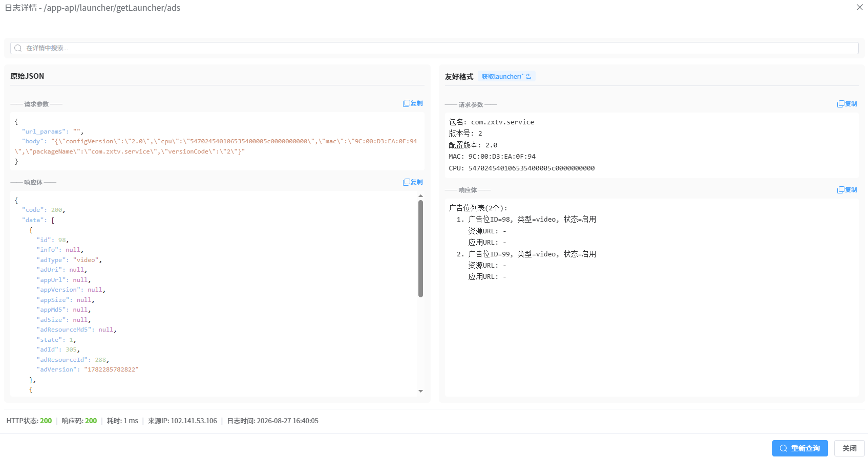Viewport: 868px width, 458px height.
Task: Click the 日志时间 timestamp entry
Action: (273, 421)
